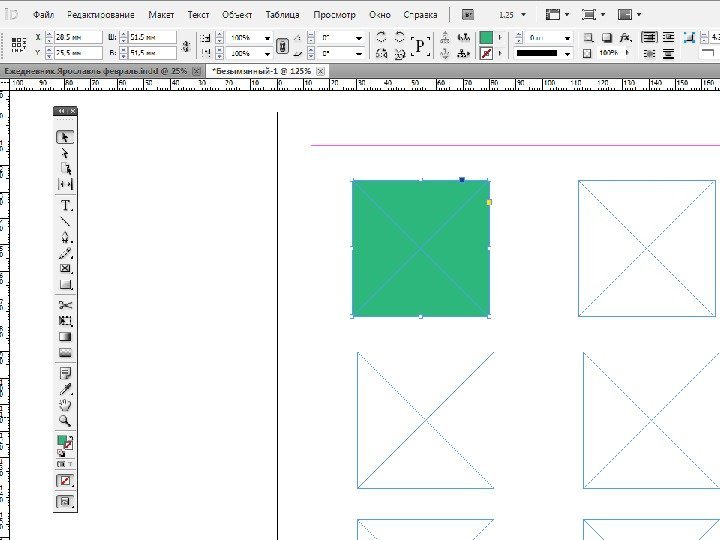Open the Файл menu
The width and height of the screenshot is (720, 540).
[x=44, y=15]
